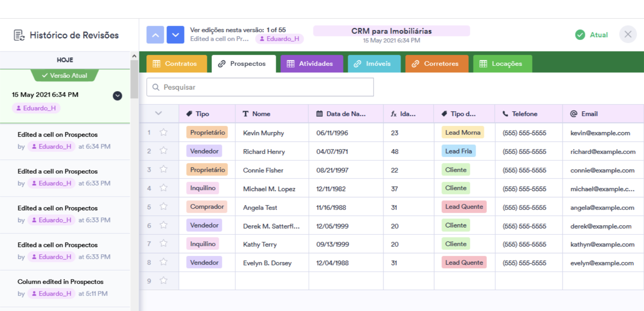Star row 4 Michael M. Lopez
This screenshot has width=644, height=311.
(x=164, y=188)
